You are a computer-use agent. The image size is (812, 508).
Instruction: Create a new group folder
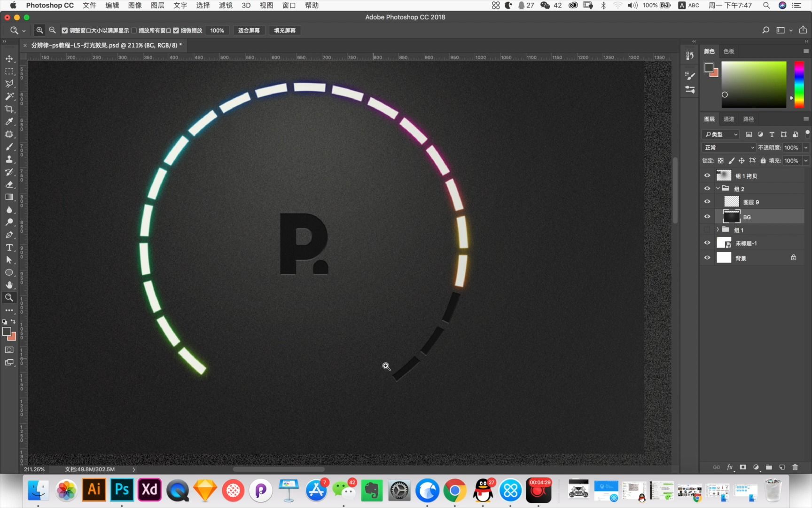[769, 467]
